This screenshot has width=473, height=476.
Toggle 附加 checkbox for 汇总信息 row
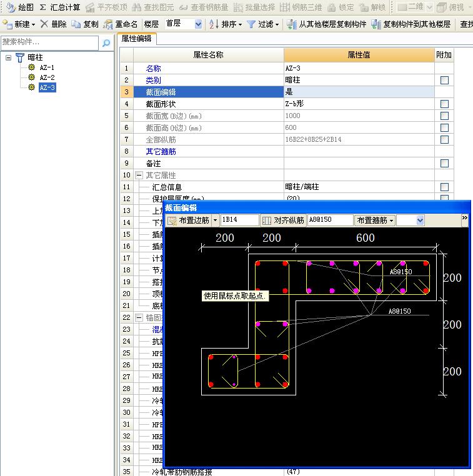pyautogui.click(x=444, y=187)
